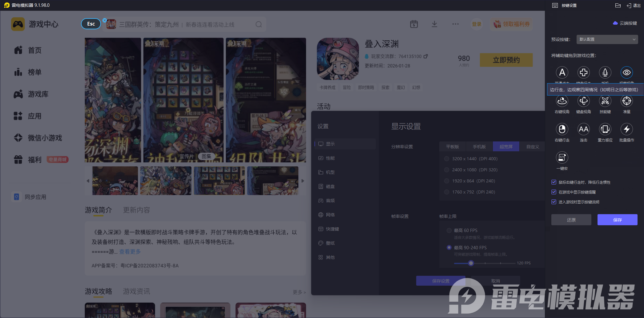
Task: Pick the 键盘视角 key icon
Action: tap(584, 101)
